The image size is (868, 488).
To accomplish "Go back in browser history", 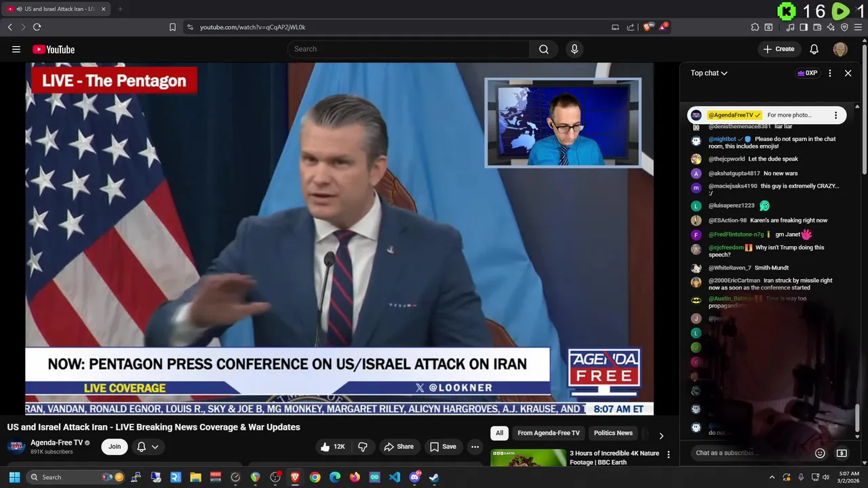I will point(10,27).
